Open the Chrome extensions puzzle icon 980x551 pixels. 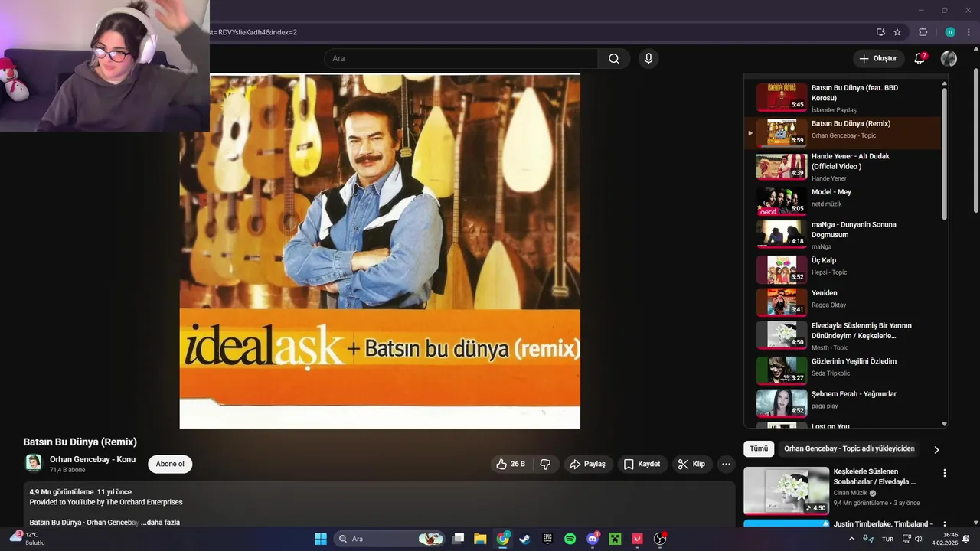923,32
